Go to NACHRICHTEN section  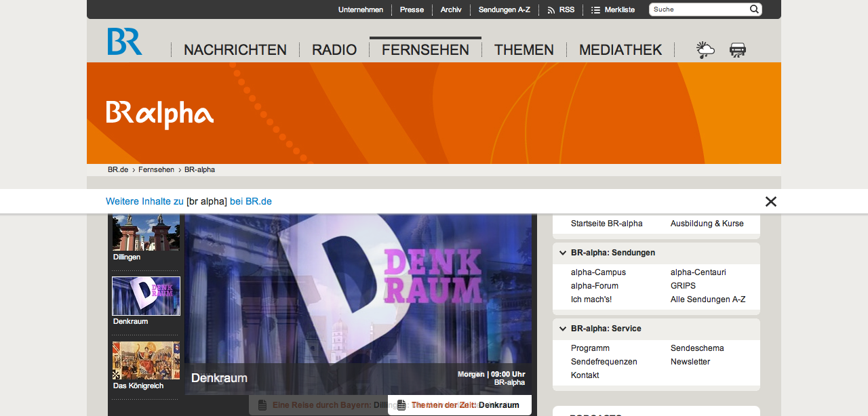[x=235, y=49]
